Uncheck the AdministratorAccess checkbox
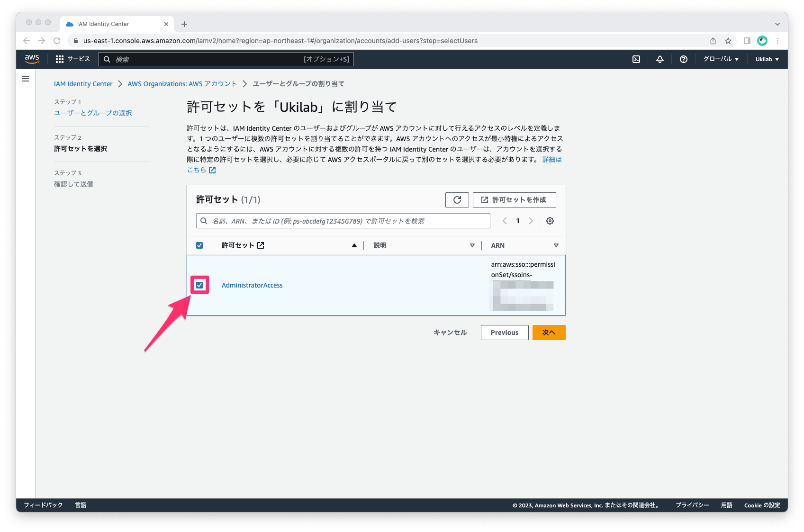804x532 pixels. point(199,285)
